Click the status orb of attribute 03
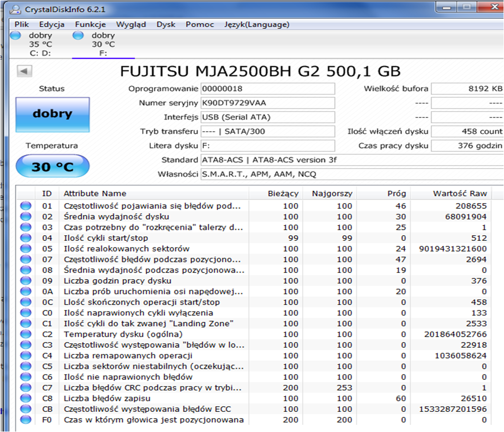This screenshot has height=432, width=504. tap(26, 227)
